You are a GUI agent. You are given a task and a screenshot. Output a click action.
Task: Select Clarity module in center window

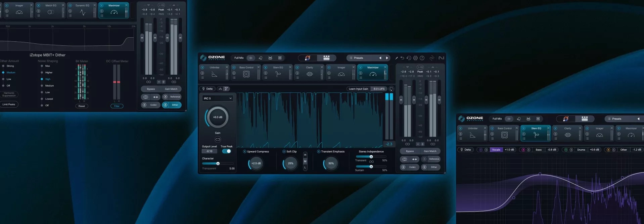[309, 72]
